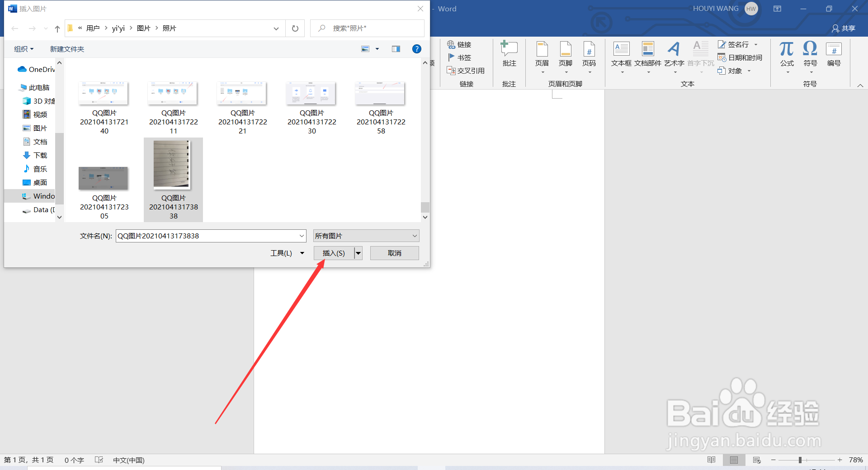Image resolution: width=868 pixels, height=470 pixels.
Task: Select 图片 in the address breadcrumb
Action: (144, 28)
